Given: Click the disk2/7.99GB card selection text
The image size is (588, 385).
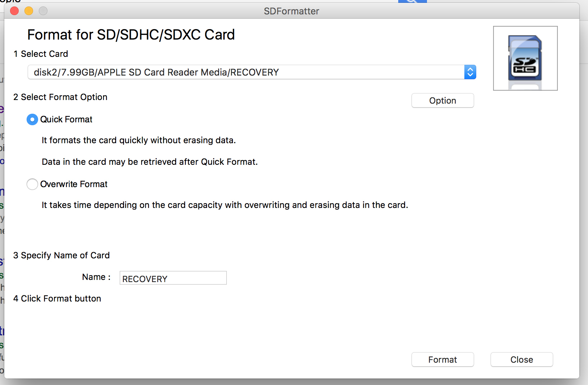Looking at the screenshot, I should point(156,72).
